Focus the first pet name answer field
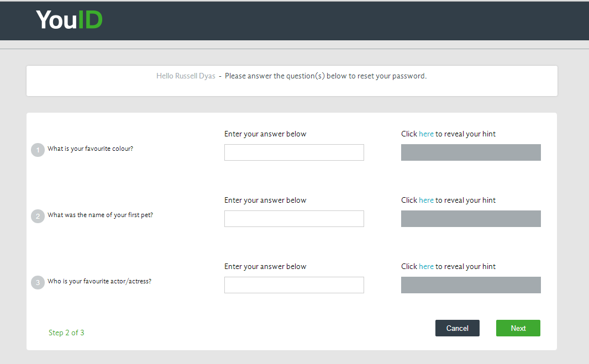The height and width of the screenshot is (364, 589). (294, 219)
